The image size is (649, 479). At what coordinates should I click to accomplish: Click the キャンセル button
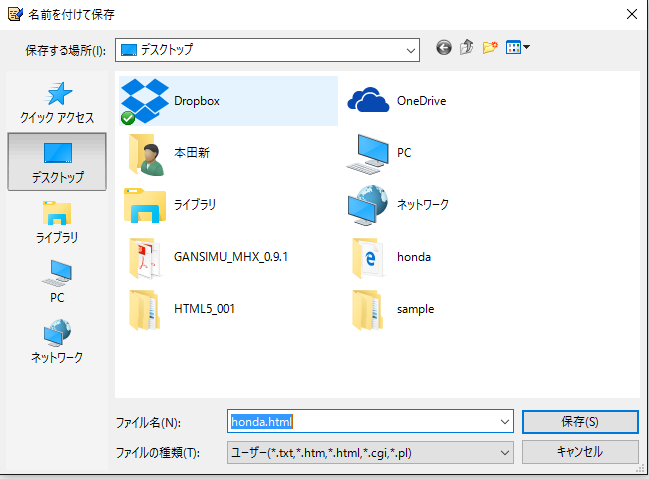[x=580, y=452]
